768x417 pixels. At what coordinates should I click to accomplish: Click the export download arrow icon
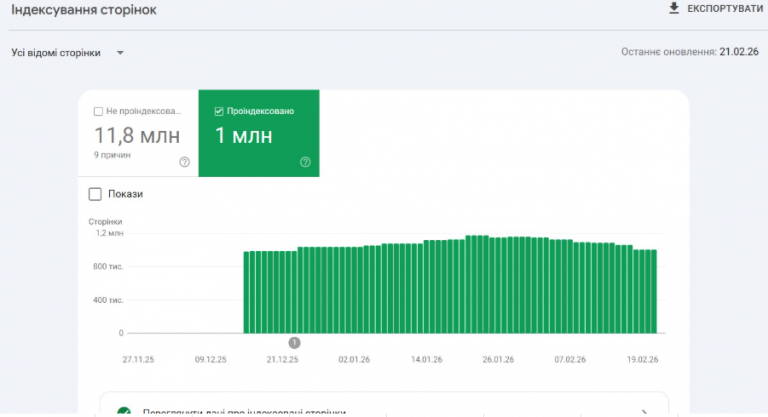coord(674,8)
